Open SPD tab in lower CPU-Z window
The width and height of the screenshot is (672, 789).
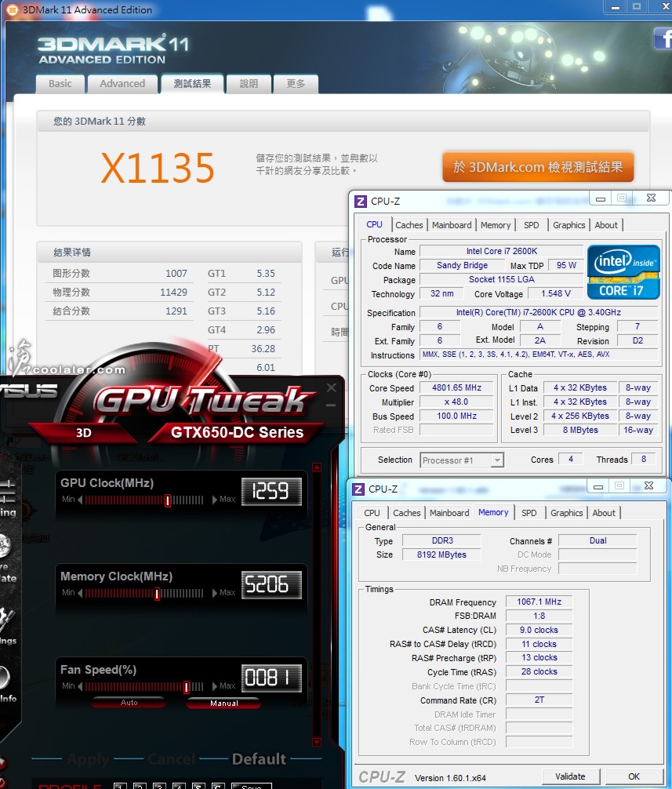pyautogui.click(x=529, y=513)
